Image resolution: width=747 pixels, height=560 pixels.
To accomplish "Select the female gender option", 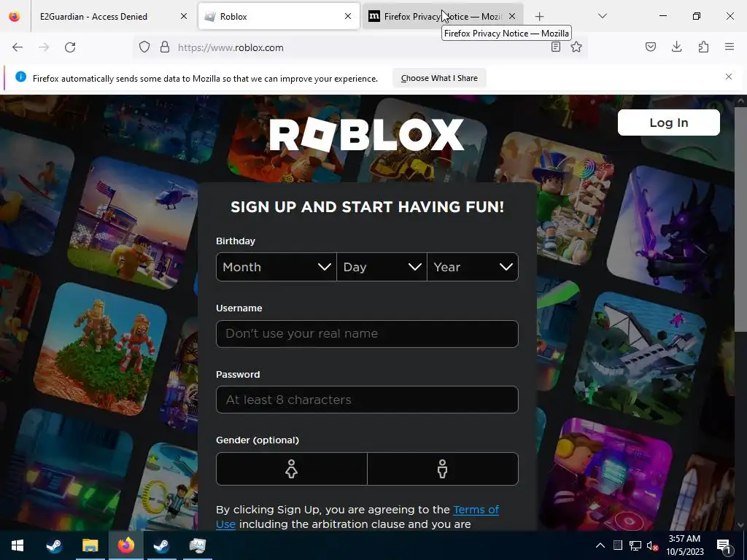I will point(292,469).
